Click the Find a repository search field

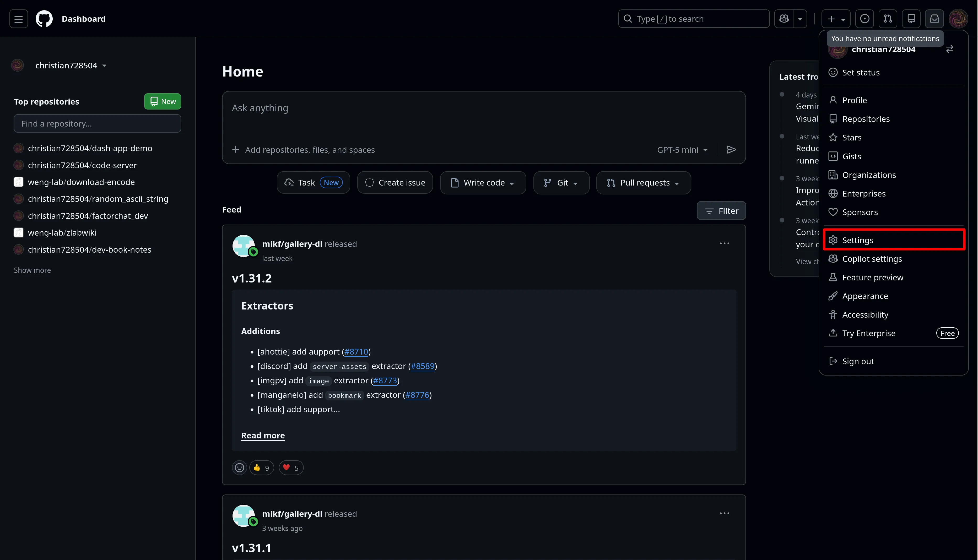(97, 123)
